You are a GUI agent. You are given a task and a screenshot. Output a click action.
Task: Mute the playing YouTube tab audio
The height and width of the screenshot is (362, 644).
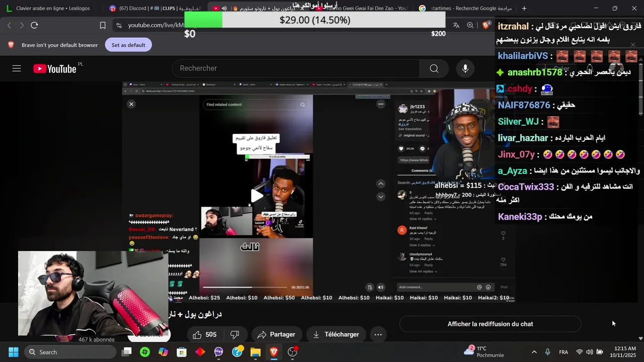click(x=224, y=8)
